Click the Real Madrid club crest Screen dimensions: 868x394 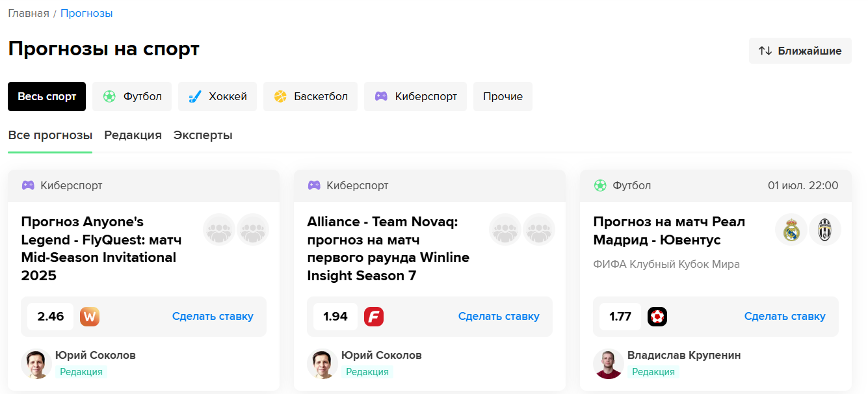791,230
